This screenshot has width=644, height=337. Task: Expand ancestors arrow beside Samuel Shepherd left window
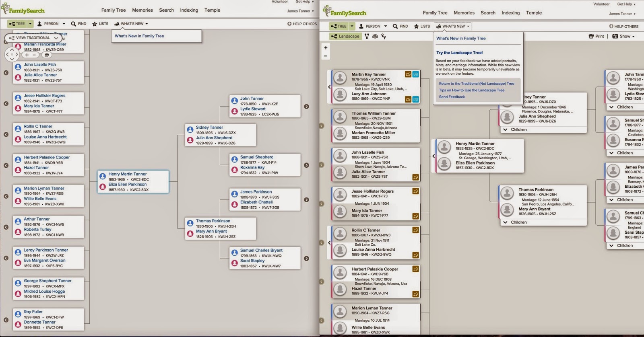click(306, 165)
